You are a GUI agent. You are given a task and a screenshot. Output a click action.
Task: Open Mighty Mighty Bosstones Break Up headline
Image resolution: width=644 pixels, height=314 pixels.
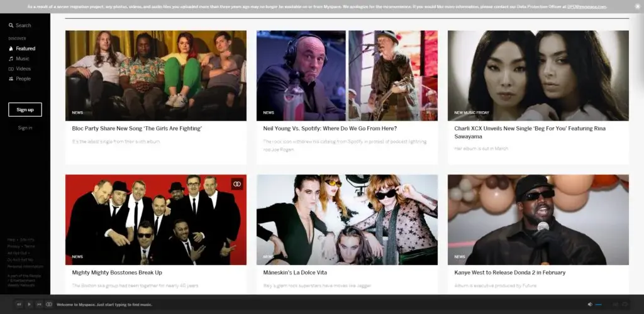tap(117, 273)
